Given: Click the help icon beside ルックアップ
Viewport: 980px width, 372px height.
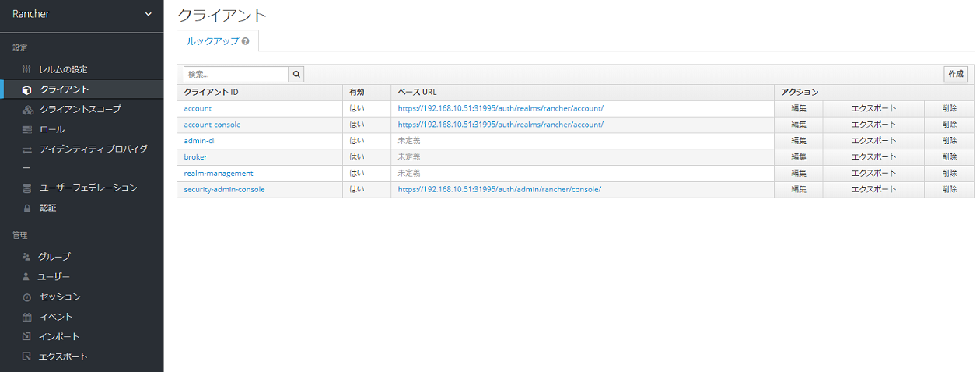Looking at the screenshot, I should pos(246,41).
